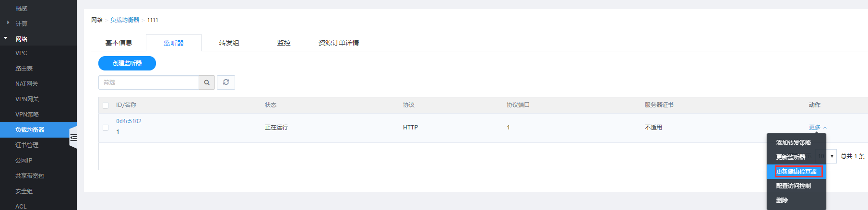Open listener ID 0d4c5102 link
The height and width of the screenshot is (210, 868).
[x=129, y=121]
